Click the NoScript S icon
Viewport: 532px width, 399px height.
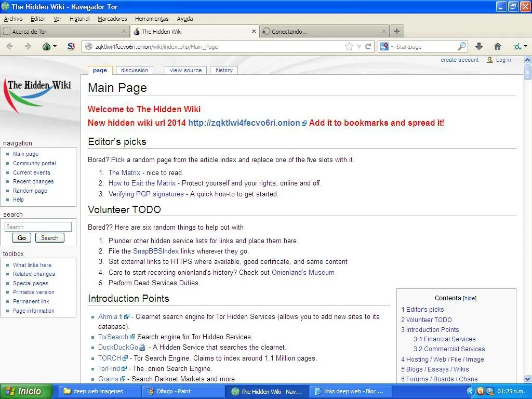[x=71, y=46]
